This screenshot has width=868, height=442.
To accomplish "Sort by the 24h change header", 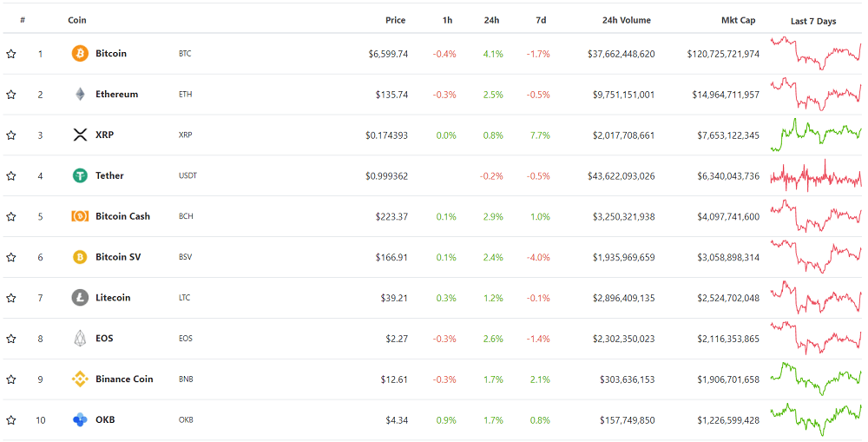I will coord(491,20).
